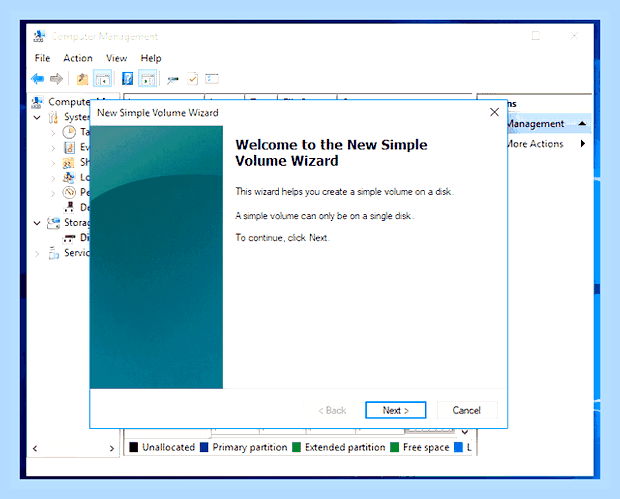Select the Device Manager tree icon
620x499 pixels.
pyautogui.click(x=70, y=207)
